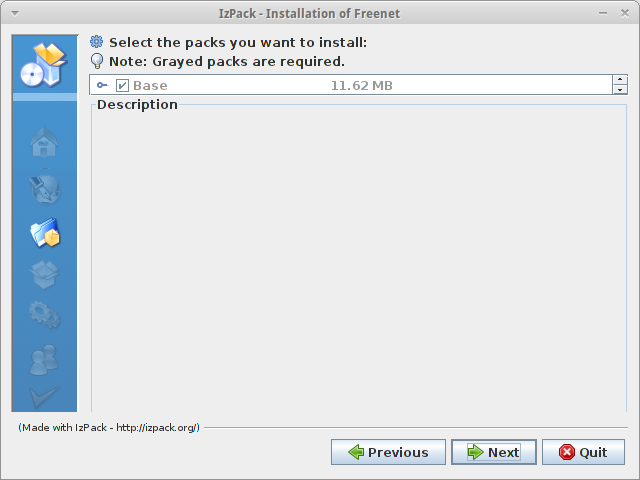The image size is (640, 480).
Task: Click the pack list scroll up arrow
Action: [x=620, y=80]
